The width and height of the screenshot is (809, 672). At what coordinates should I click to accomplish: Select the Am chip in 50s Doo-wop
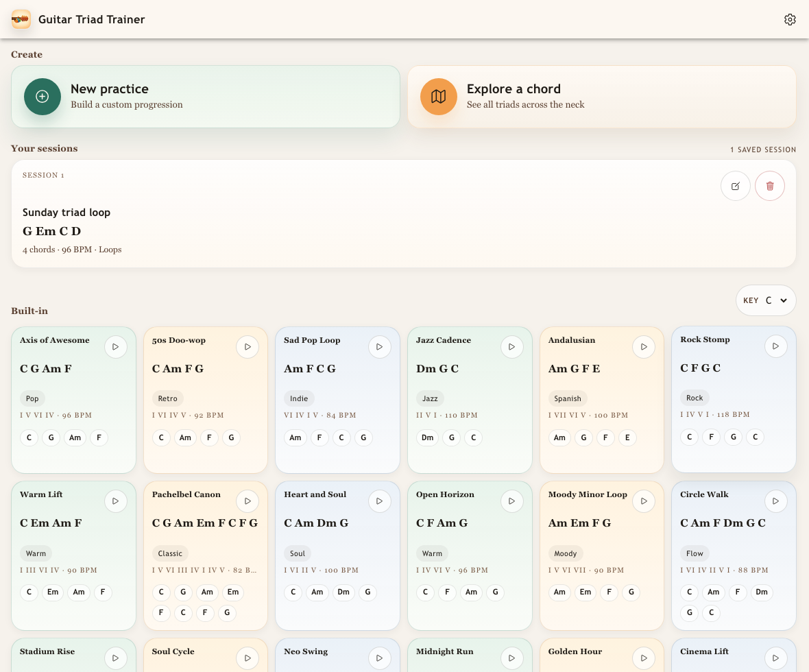tap(185, 437)
